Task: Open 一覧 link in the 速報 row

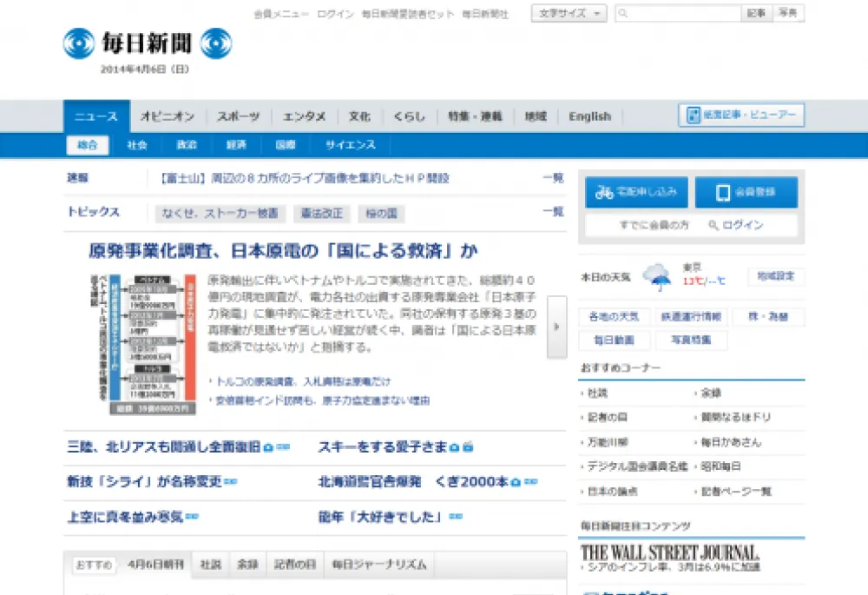Action: [553, 178]
